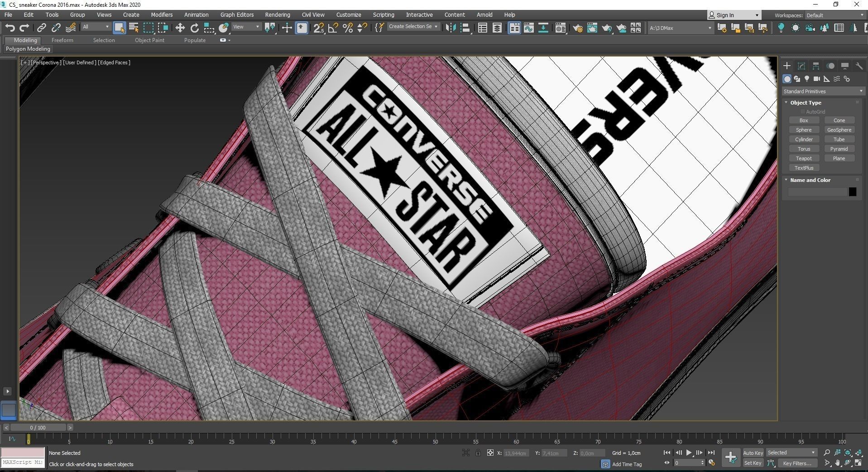Select the Cameras create category icon
Viewport: 868px width, 472px height.
pyautogui.click(x=817, y=79)
